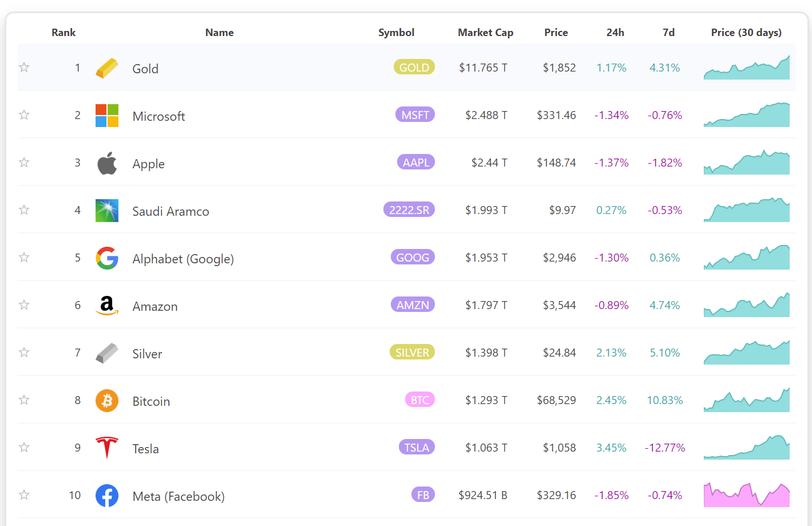Click the $924.51 B market cap
This screenshot has width=812, height=526.
(483, 495)
